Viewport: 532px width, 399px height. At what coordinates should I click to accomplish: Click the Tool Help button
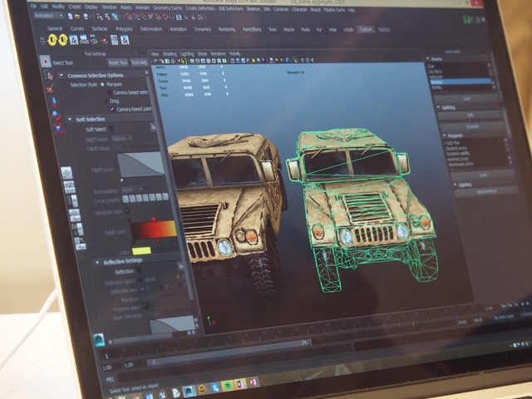pyautogui.click(x=139, y=62)
